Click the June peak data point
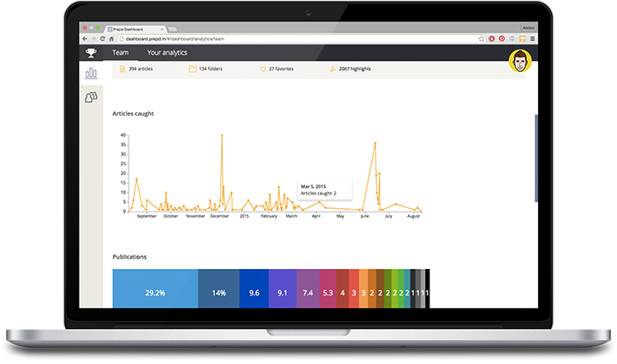617x364 pixels. [375, 143]
